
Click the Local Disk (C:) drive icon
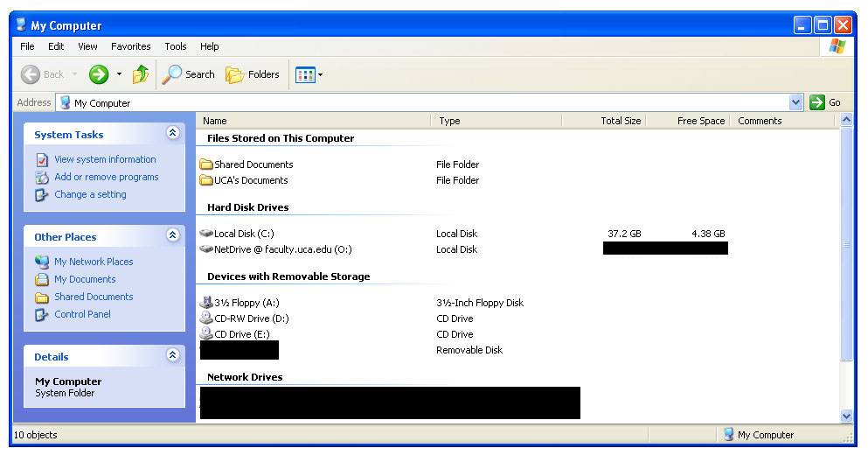[206, 234]
